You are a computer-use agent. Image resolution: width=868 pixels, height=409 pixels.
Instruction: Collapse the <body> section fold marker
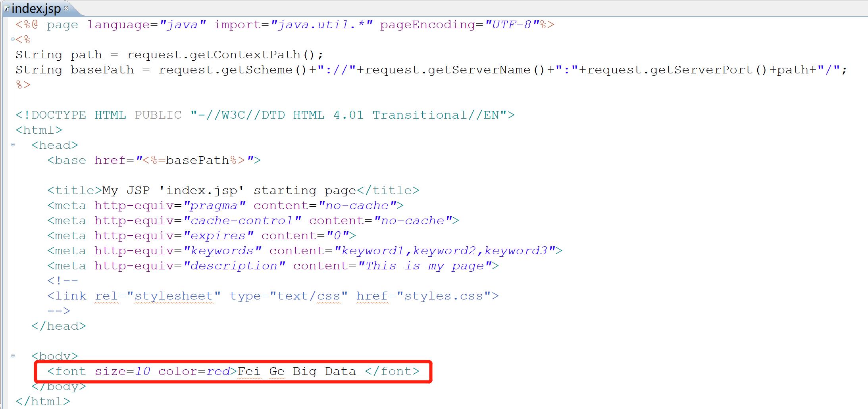(x=13, y=356)
